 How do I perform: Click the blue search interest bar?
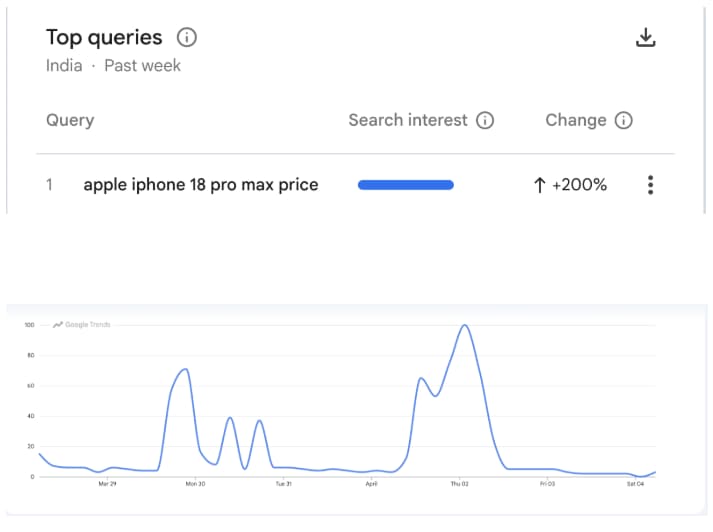[x=405, y=185]
